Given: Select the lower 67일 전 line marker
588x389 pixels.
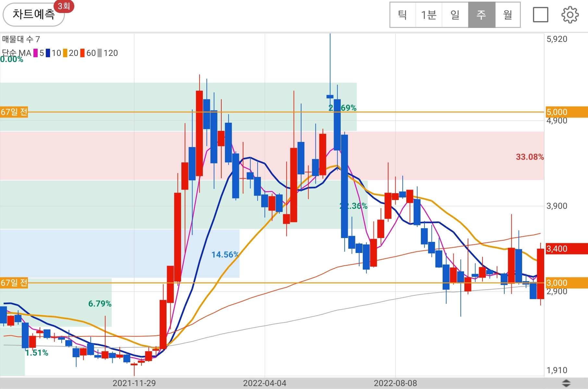Looking at the screenshot, I should point(14,283).
